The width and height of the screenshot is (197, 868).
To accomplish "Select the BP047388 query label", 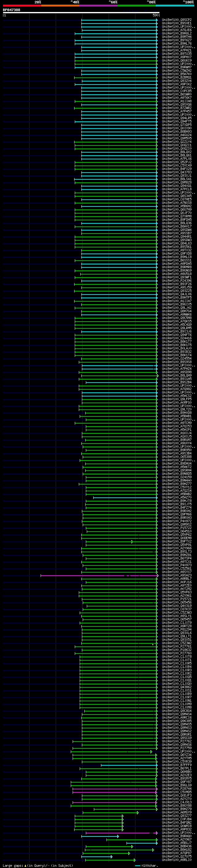I will [x=11, y=10].
